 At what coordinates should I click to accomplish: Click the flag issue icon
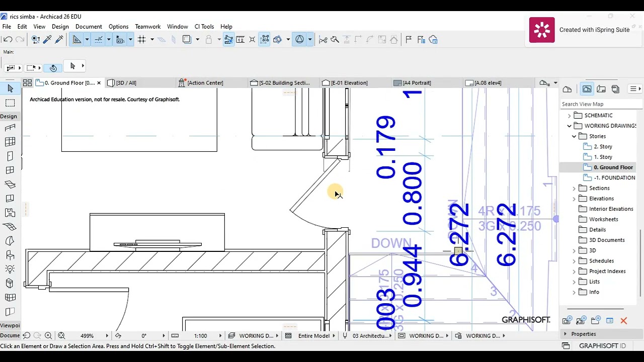[409, 40]
